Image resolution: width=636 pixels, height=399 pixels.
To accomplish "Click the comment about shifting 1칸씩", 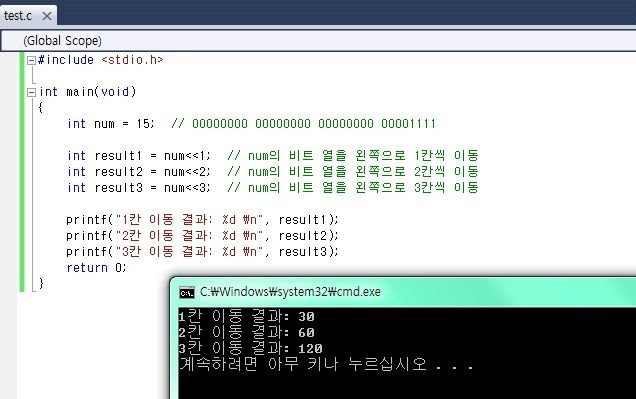I will pos(353,156).
